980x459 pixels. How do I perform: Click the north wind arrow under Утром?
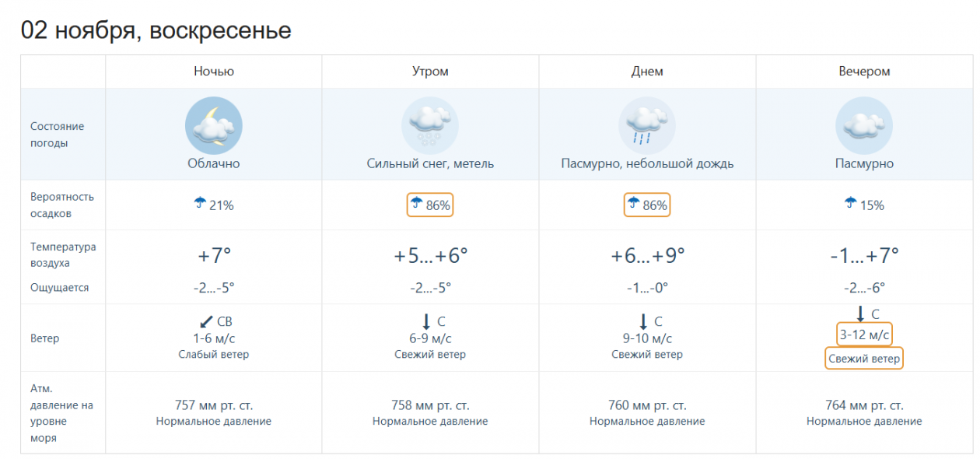[426, 321]
